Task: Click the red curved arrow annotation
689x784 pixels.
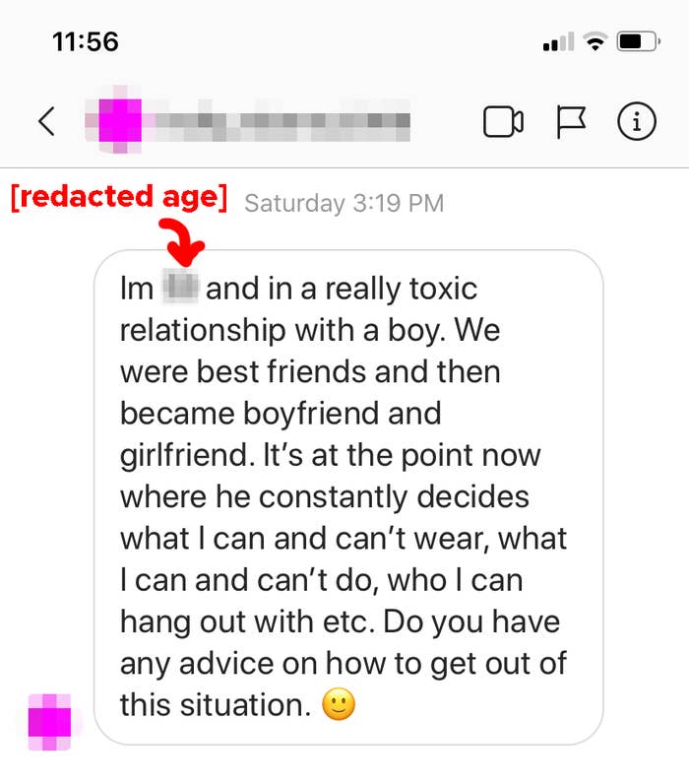Action: coord(182,242)
